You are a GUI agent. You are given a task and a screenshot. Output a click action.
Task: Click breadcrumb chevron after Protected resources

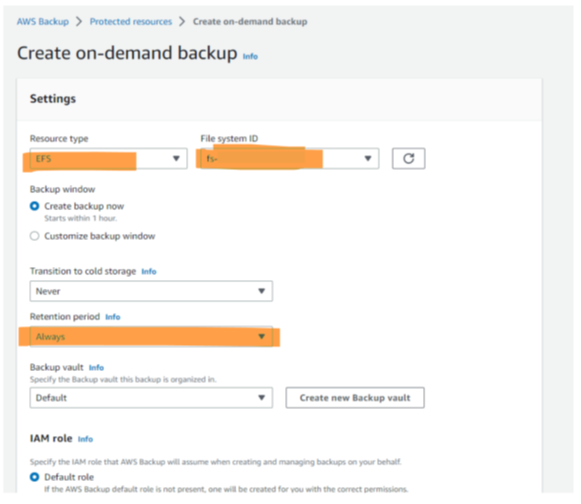coord(182,21)
